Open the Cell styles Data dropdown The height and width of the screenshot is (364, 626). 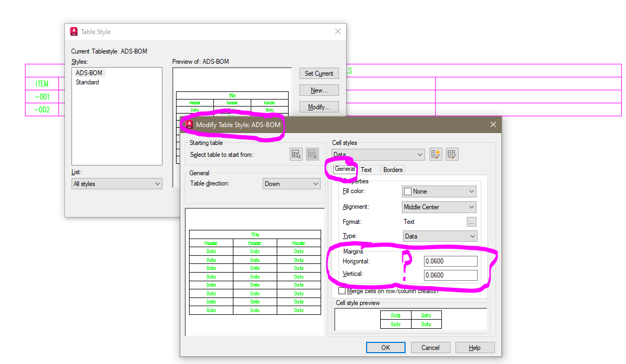point(377,154)
